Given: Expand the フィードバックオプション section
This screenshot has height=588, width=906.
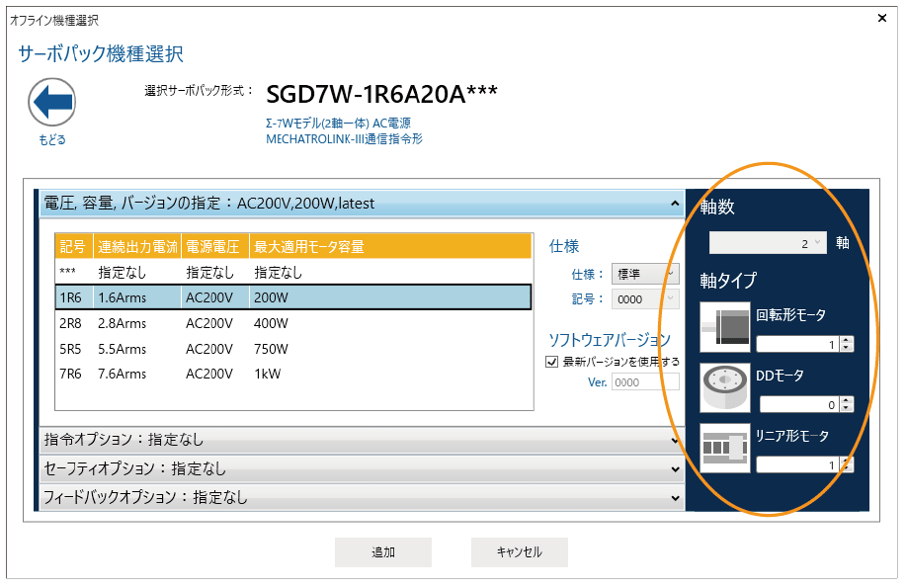Looking at the screenshot, I should [361, 497].
